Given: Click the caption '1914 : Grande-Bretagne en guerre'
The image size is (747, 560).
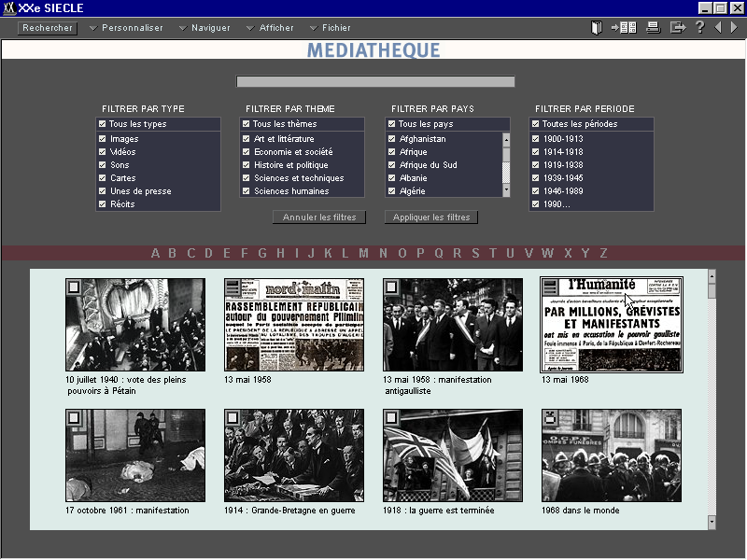Looking at the screenshot, I should point(289,511).
